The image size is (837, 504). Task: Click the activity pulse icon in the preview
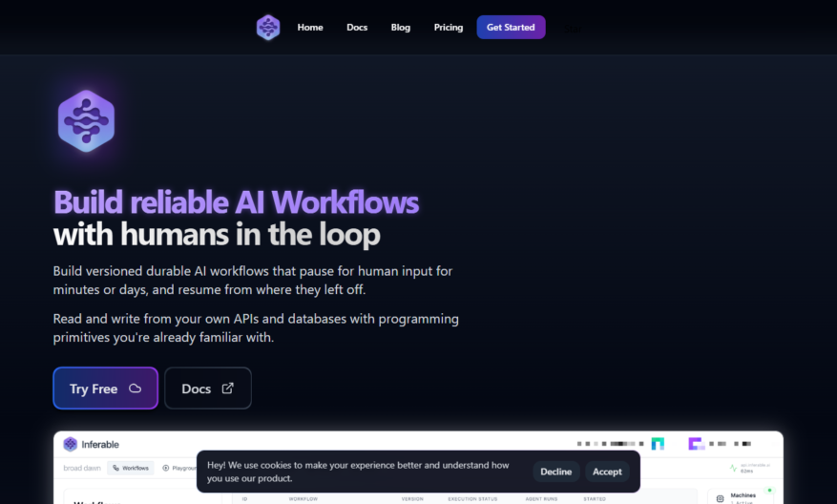pos(733,468)
